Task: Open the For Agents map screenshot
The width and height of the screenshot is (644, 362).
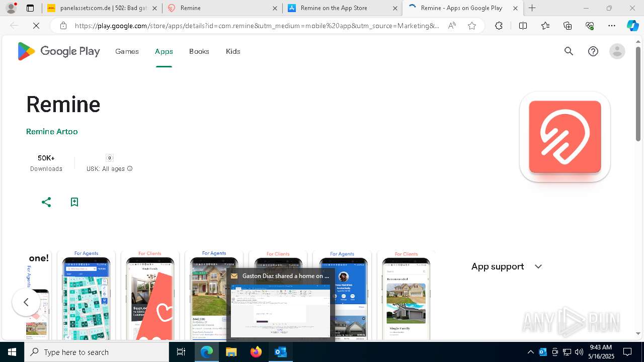Action: pyautogui.click(x=86, y=295)
